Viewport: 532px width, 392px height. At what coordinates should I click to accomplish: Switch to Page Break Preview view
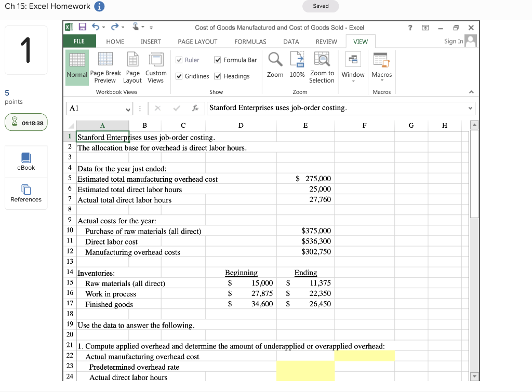pos(105,67)
